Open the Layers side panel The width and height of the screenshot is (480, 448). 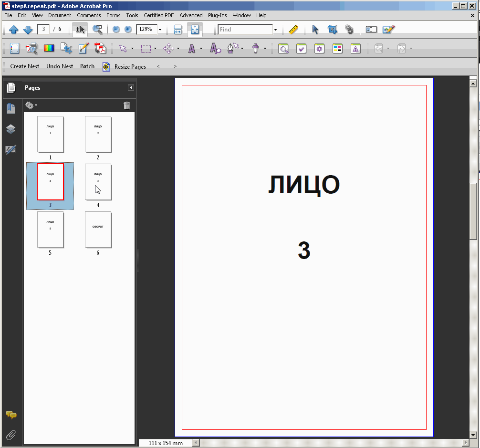click(x=11, y=129)
